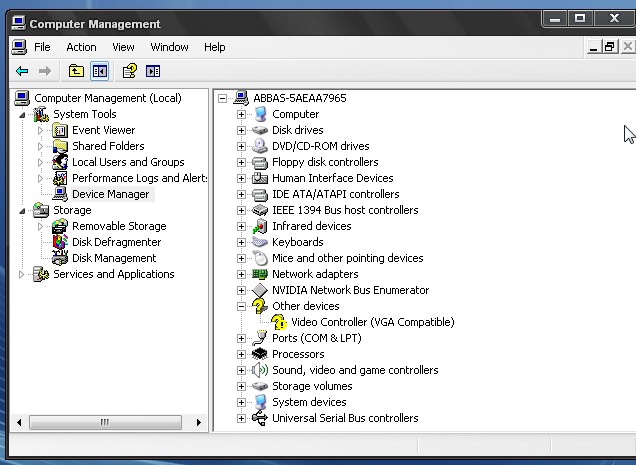The width and height of the screenshot is (636, 465).
Task: Click the Infrared devices icon
Action: [x=260, y=226]
